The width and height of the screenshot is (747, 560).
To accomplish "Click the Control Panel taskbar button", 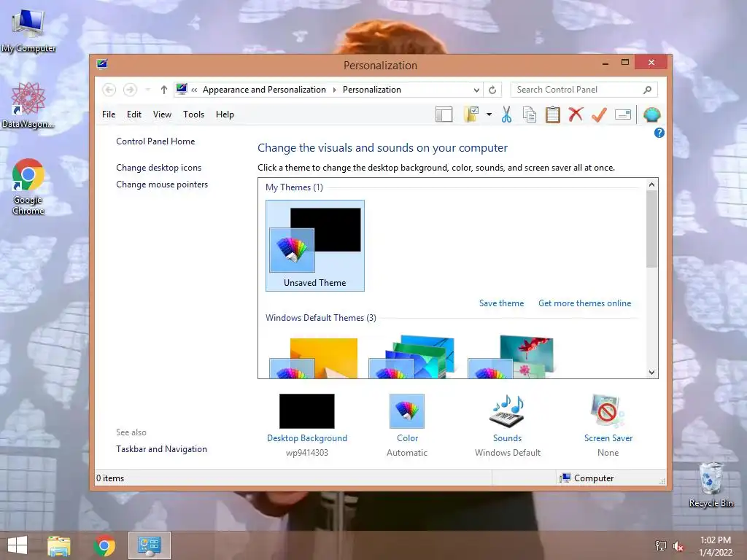I will tap(150, 545).
